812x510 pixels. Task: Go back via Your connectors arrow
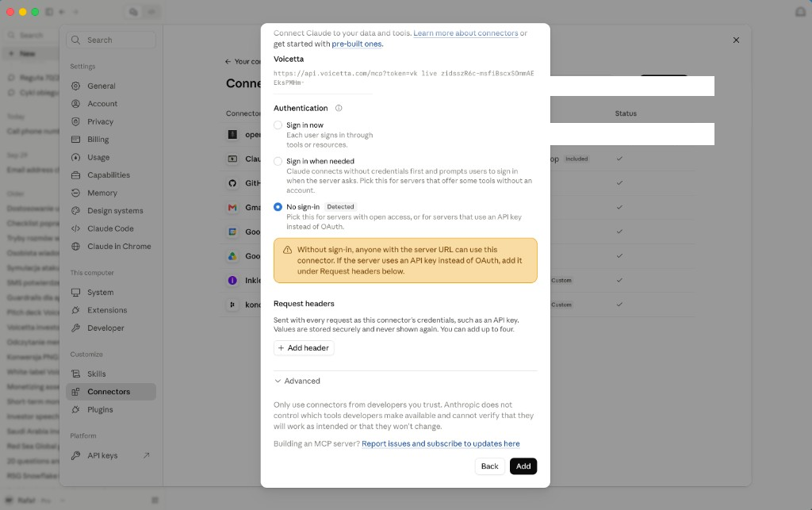click(228, 62)
